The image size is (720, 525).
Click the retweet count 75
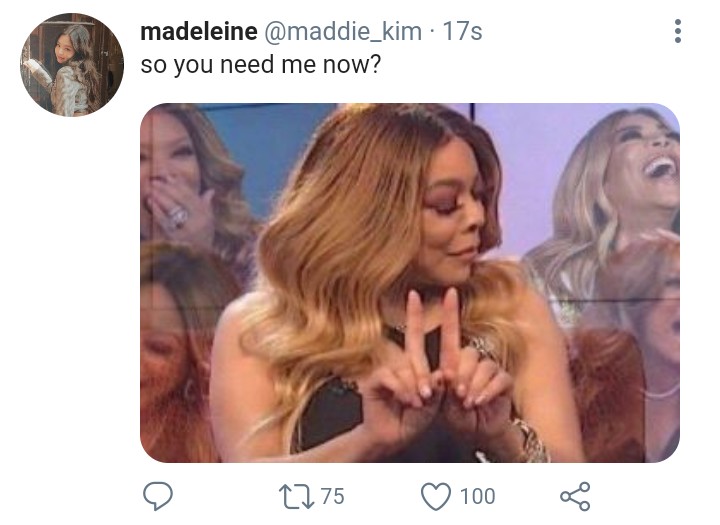point(332,496)
